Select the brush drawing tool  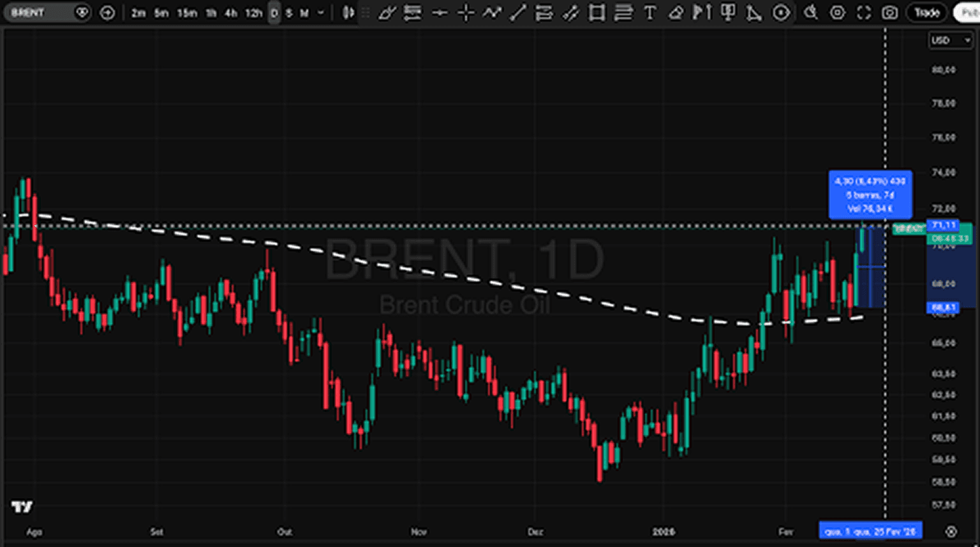[x=387, y=13]
